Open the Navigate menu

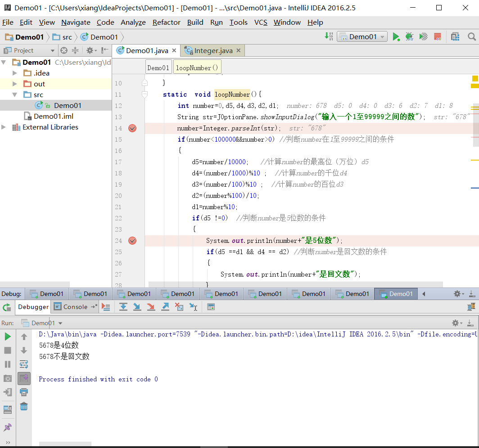pyautogui.click(x=76, y=22)
